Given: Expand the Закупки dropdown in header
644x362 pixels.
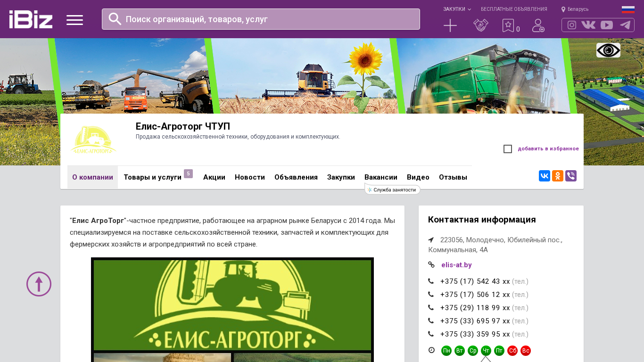Looking at the screenshot, I should point(457,9).
